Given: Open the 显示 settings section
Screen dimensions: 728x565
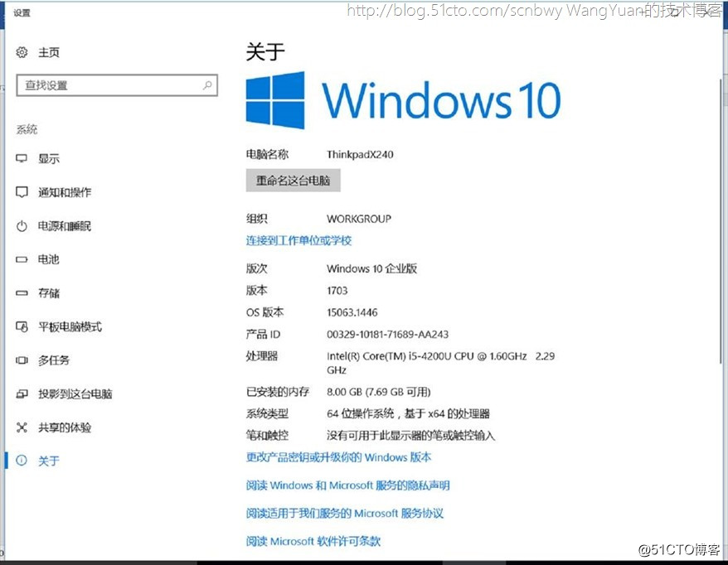Looking at the screenshot, I should (49, 158).
